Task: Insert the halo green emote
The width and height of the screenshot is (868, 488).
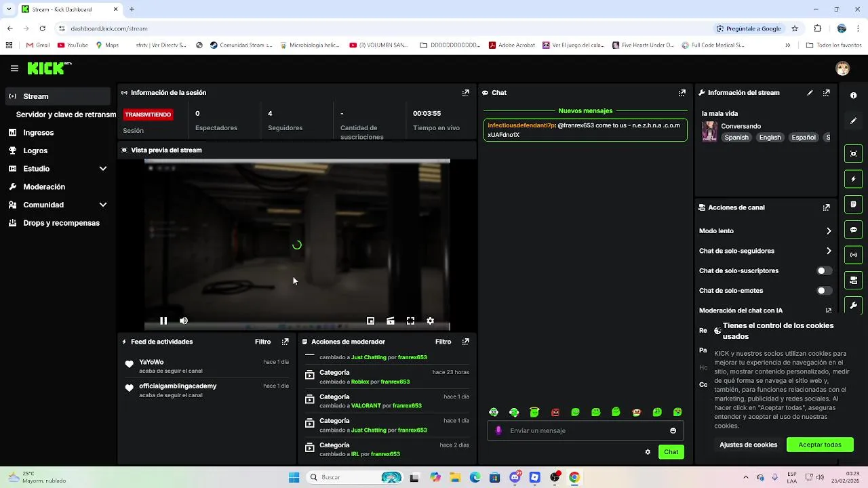Action: click(534, 412)
